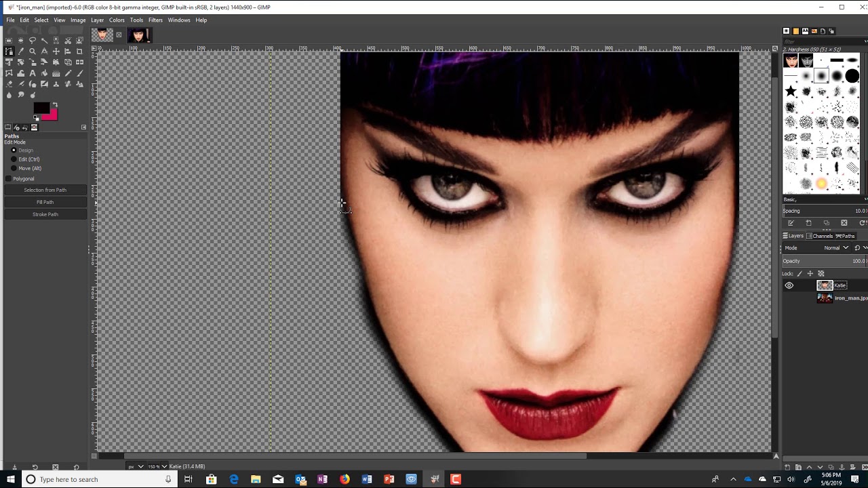The width and height of the screenshot is (868, 488).
Task: Open the brush filter dropdown arrow
Action: click(x=865, y=41)
